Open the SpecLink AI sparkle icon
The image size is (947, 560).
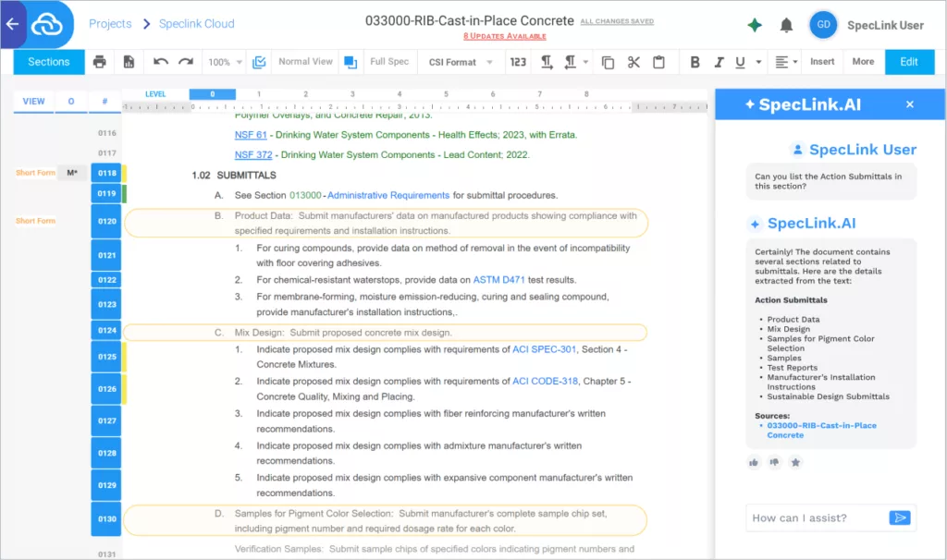(x=755, y=25)
